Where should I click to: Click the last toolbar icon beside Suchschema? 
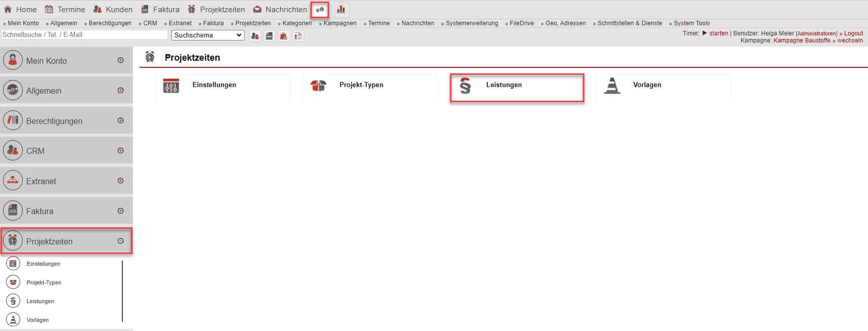(298, 35)
